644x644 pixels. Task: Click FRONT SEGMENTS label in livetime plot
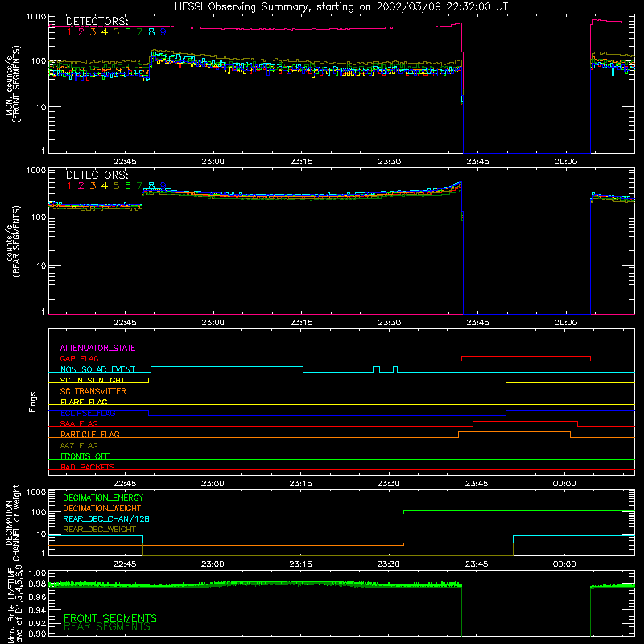coord(110,618)
